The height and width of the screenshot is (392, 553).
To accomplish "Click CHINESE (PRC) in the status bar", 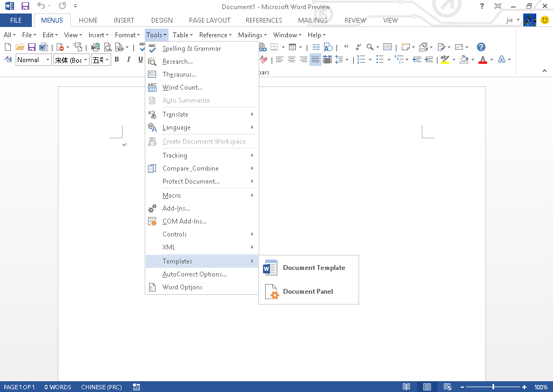I will [x=102, y=387].
